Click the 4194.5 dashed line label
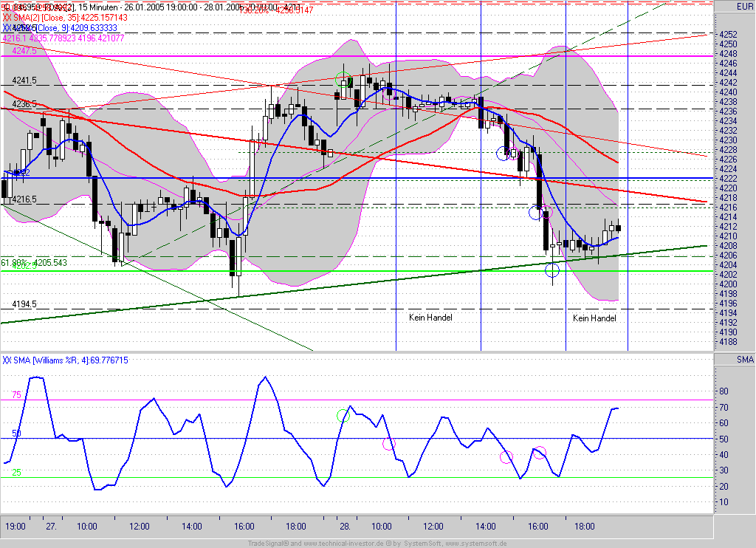The height and width of the screenshot is (548, 756). 24,304
